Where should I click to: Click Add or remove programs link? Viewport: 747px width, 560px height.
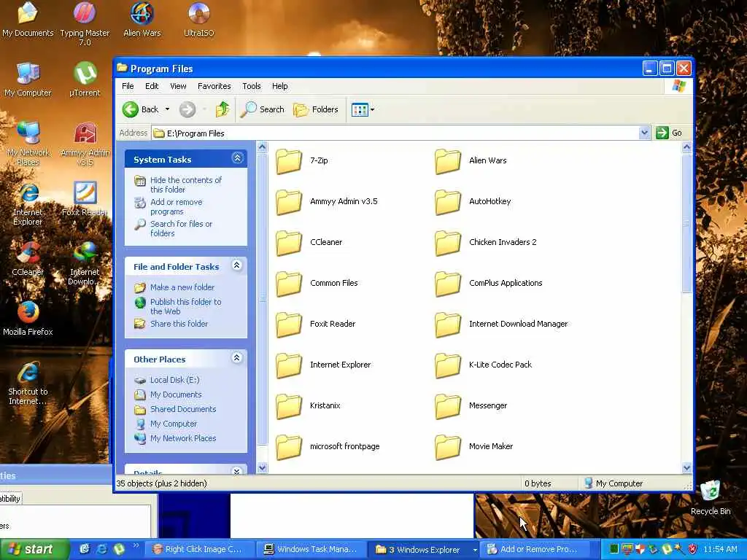(x=176, y=206)
